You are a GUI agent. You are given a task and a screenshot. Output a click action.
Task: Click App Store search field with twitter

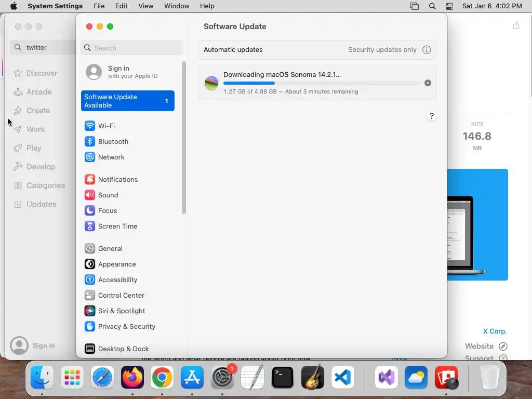(43, 47)
